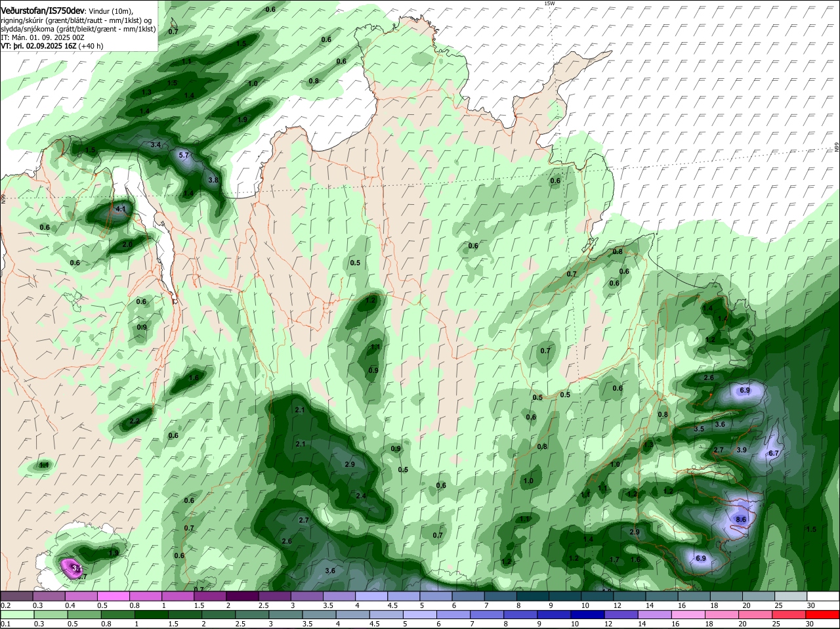Click the top-row legend swatch labeled 4
This screenshot has width=840, height=629.
[371, 596]
